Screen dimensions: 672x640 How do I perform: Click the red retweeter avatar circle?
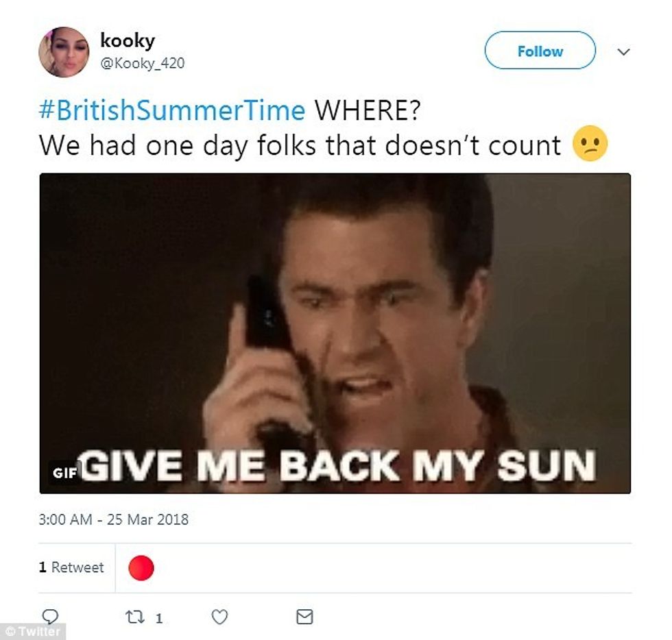coord(141,567)
